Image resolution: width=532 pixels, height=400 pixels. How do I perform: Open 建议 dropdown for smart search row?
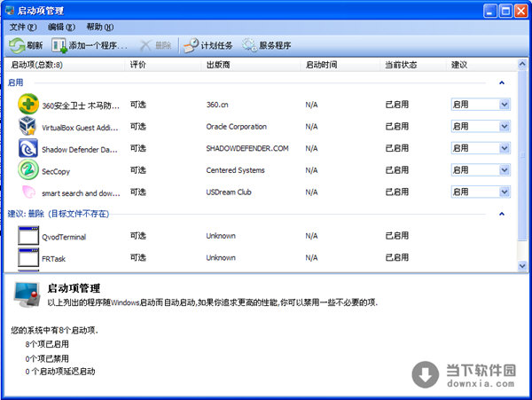tap(505, 192)
